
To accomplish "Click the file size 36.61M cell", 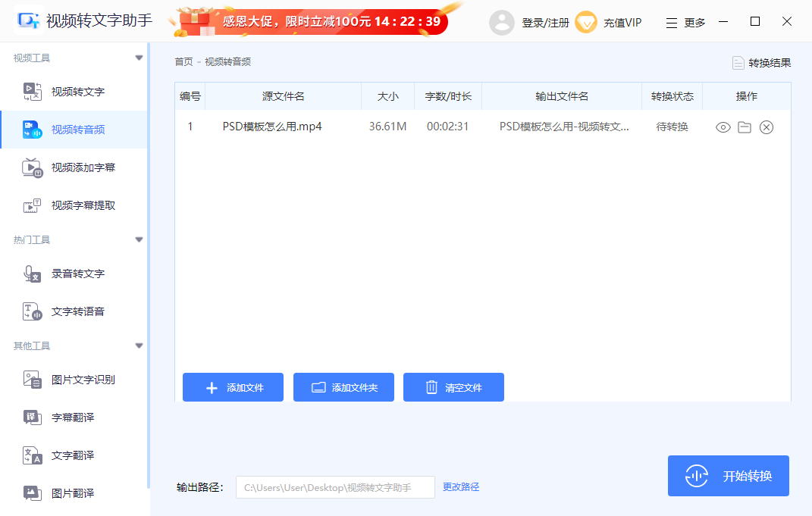I will point(388,127).
